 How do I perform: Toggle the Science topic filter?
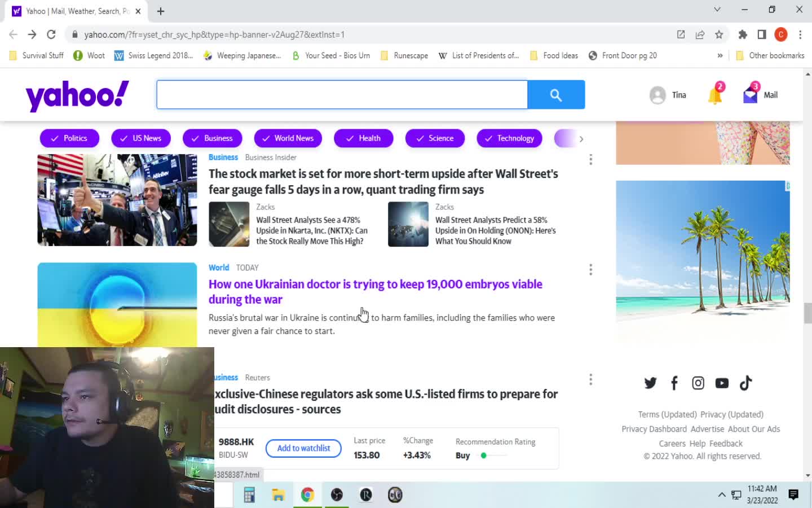(435, 138)
